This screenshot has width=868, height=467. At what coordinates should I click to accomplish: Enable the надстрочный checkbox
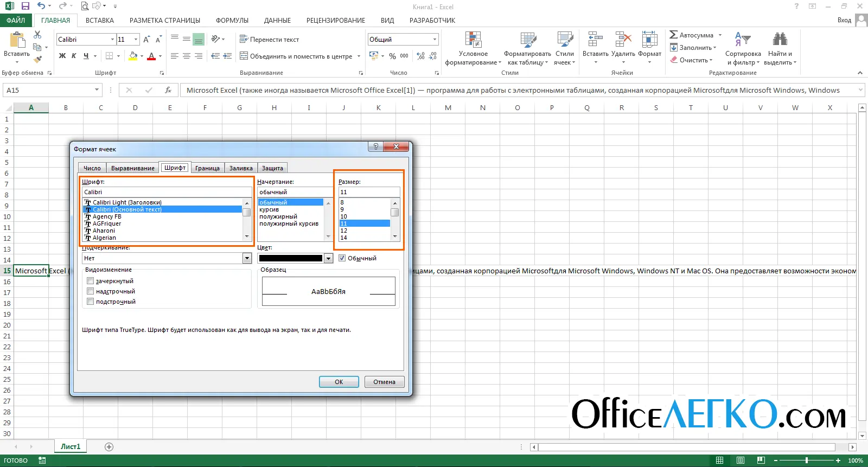pos(90,291)
